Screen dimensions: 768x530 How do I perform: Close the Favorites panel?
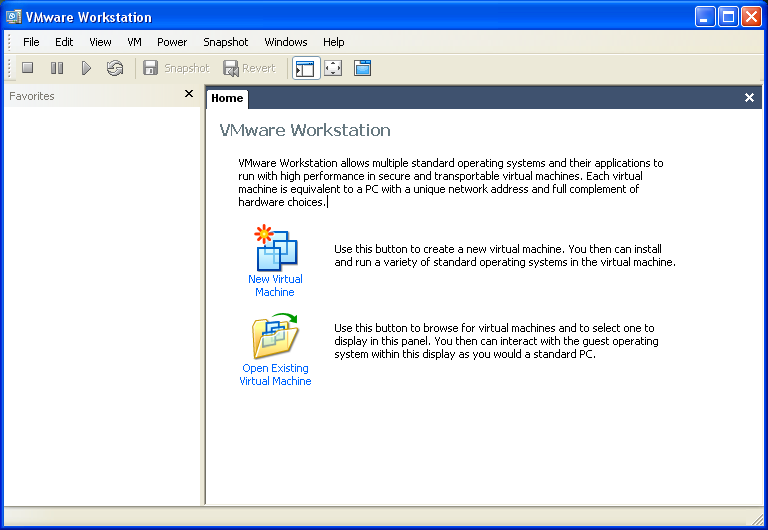189,94
